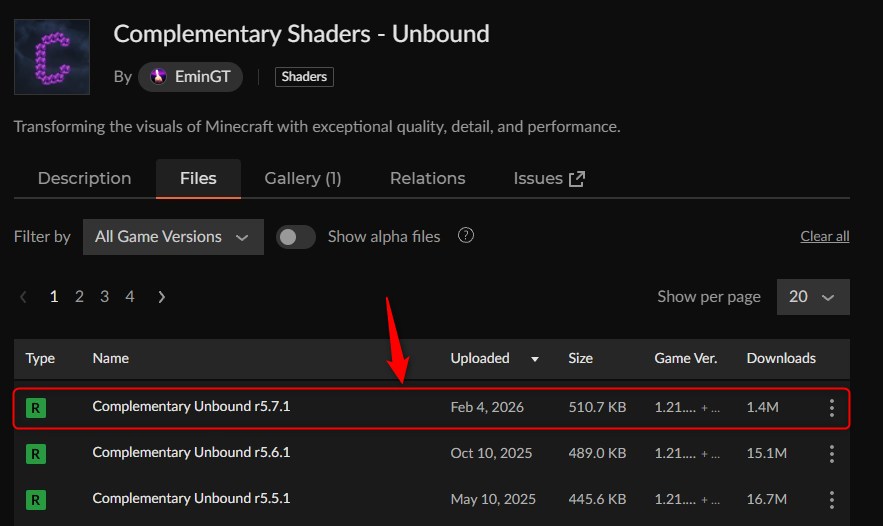Click the Complementary Shaders project logo thumbnail
The height and width of the screenshot is (526, 883).
52,57
